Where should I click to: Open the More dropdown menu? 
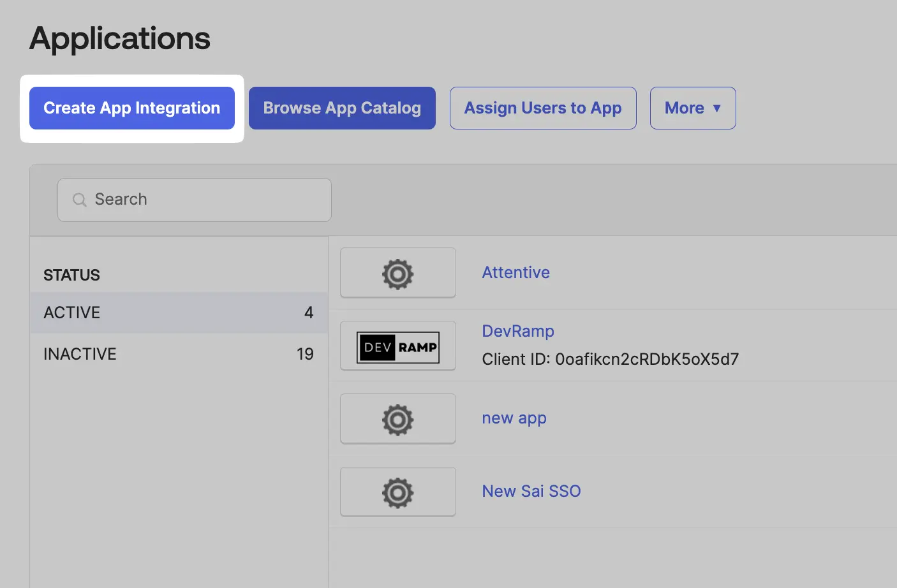tap(693, 108)
